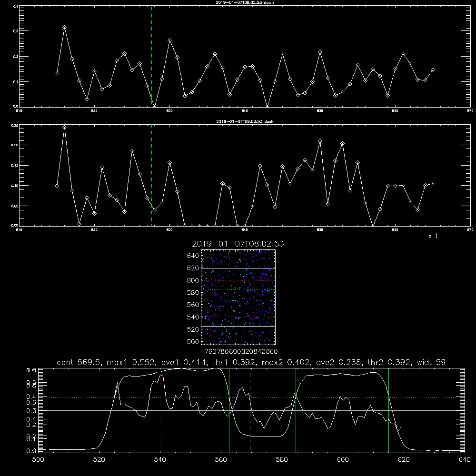Click the 600 tick label on bottom plot x-axis
Viewport: 476px width, 476px height.
343,460
